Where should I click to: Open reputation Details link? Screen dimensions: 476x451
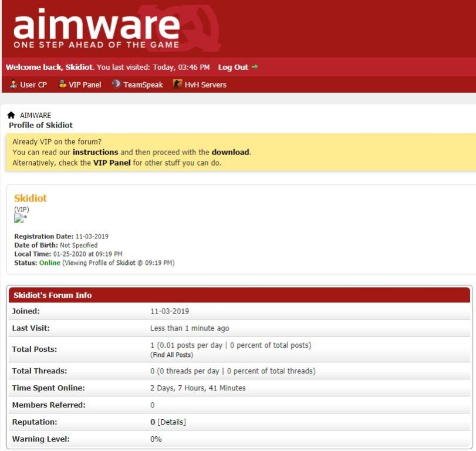[171, 422]
